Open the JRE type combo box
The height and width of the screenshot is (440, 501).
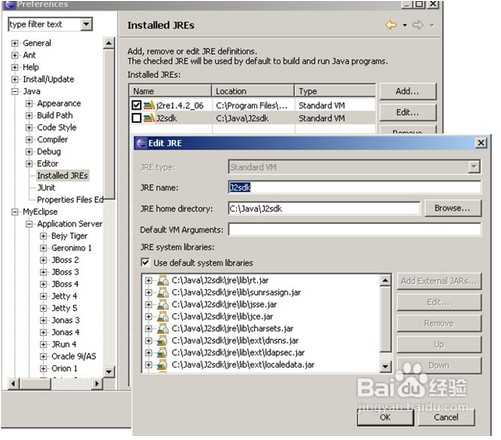474,167
